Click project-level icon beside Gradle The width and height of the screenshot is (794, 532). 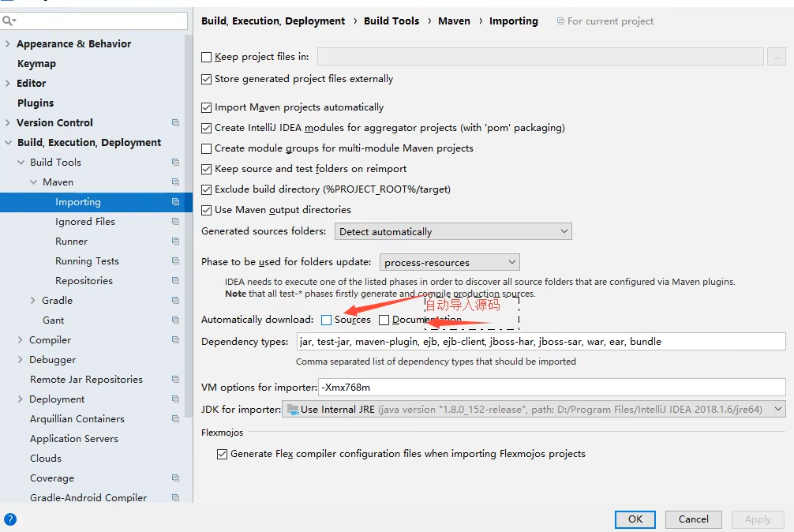176,300
